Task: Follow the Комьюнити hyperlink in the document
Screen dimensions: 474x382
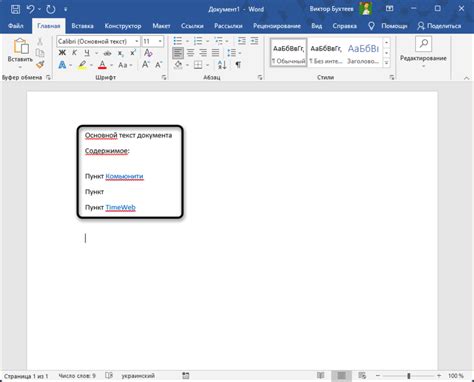Action: pos(124,176)
